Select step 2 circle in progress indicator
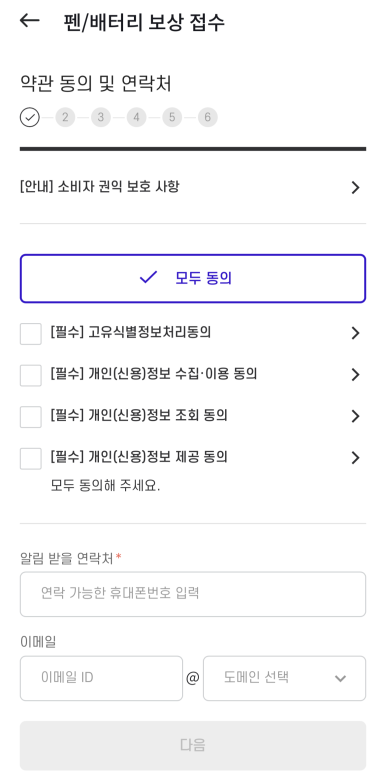The image size is (386, 772). pyautogui.click(x=65, y=117)
